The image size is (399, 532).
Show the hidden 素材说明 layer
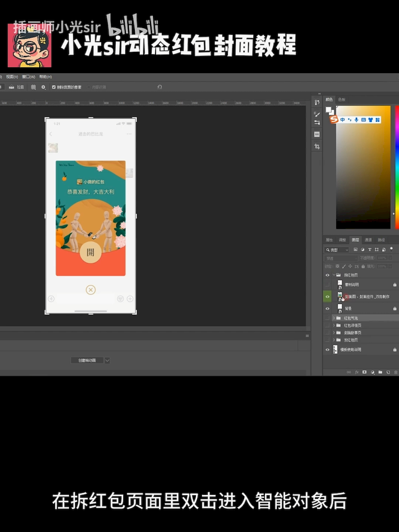[x=328, y=284]
